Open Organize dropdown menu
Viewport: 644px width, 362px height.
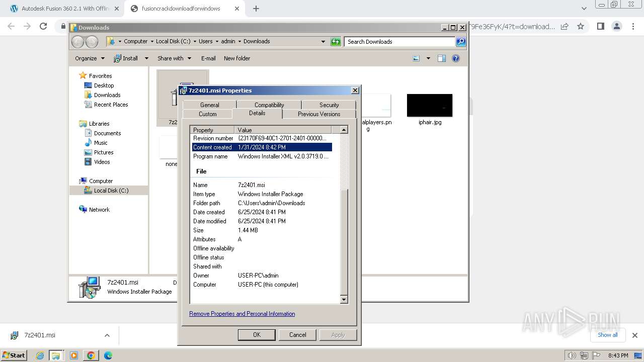pyautogui.click(x=90, y=58)
